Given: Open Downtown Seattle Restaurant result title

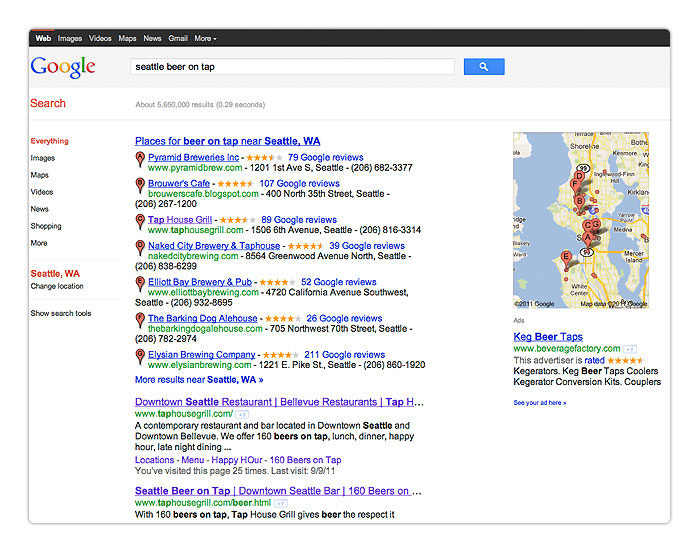Looking at the screenshot, I should [x=279, y=402].
